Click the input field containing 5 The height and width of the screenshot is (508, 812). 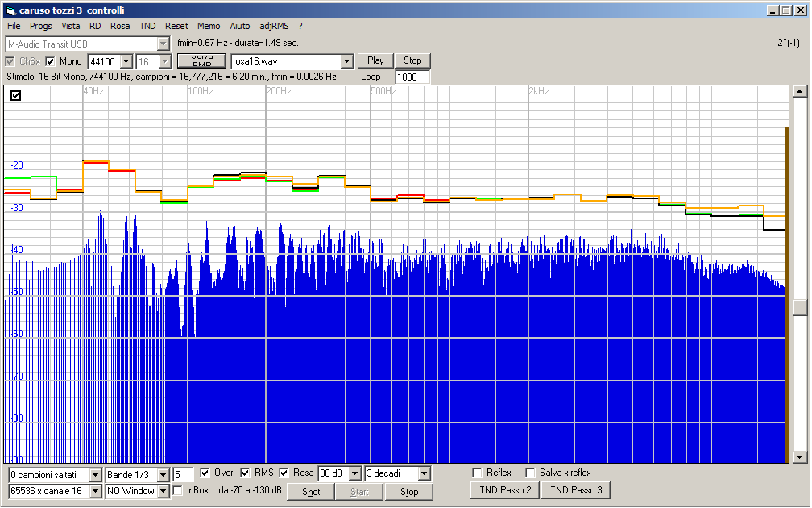tap(183, 475)
